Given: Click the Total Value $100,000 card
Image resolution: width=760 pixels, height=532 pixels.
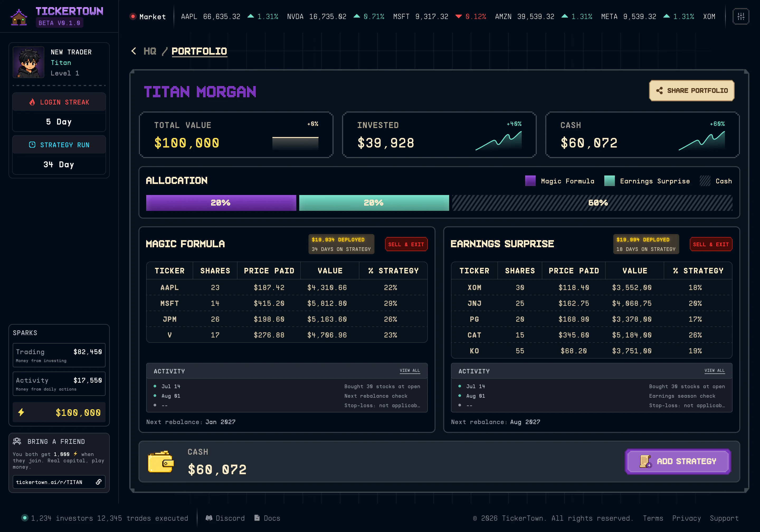Looking at the screenshot, I should tap(236, 135).
